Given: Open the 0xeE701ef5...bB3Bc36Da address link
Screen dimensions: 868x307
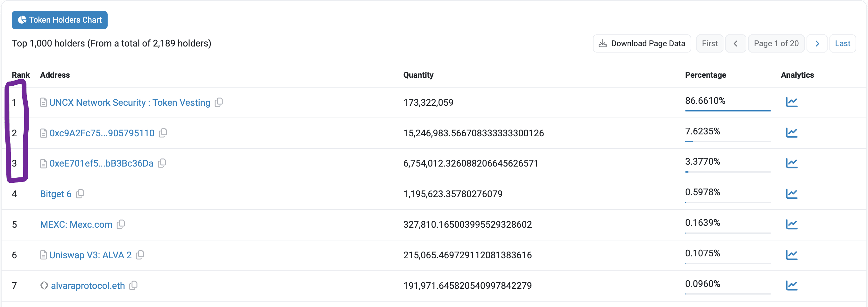Looking at the screenshot, I should point(101,163).
